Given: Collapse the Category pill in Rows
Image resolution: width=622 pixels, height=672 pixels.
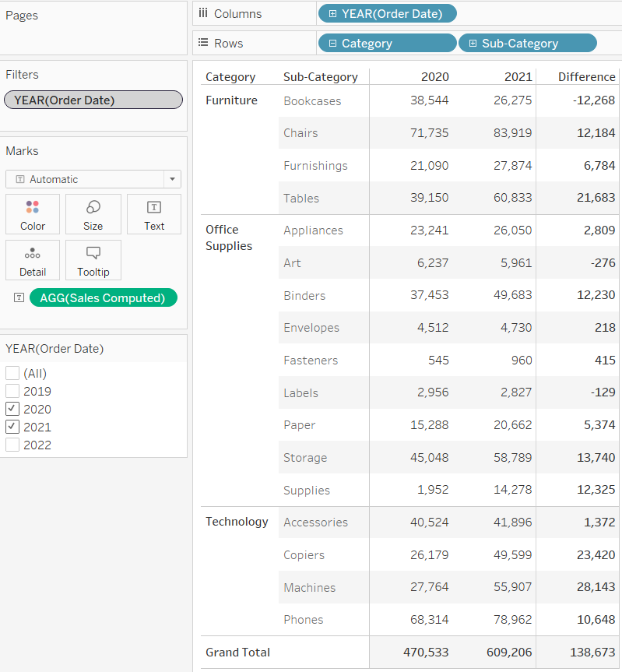Looking at the screenshot, I should tap(333, 43).
